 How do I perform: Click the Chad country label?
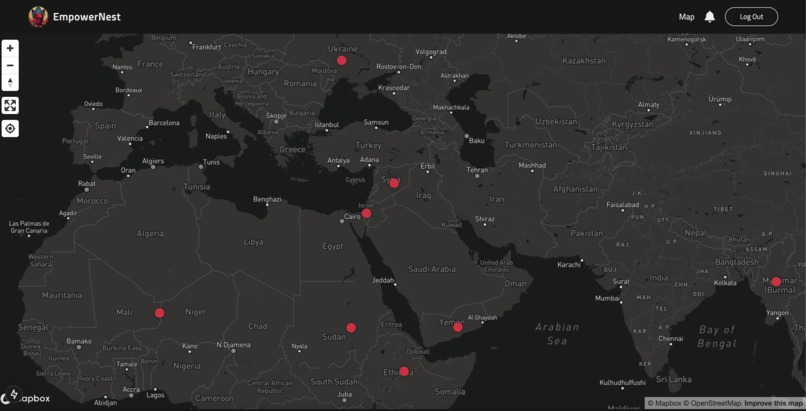tap(258, 326)
